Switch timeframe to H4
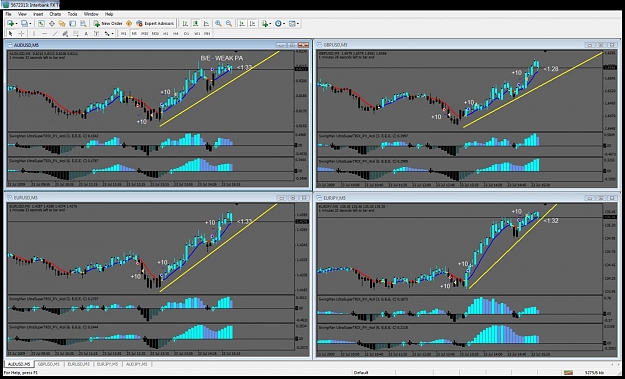The image size is (625, 379). tap(175, 34)
